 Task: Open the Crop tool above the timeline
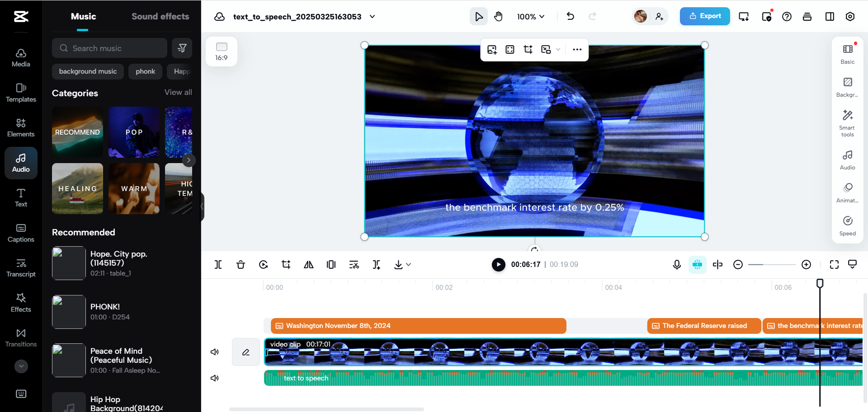click(x=286, y=264)
